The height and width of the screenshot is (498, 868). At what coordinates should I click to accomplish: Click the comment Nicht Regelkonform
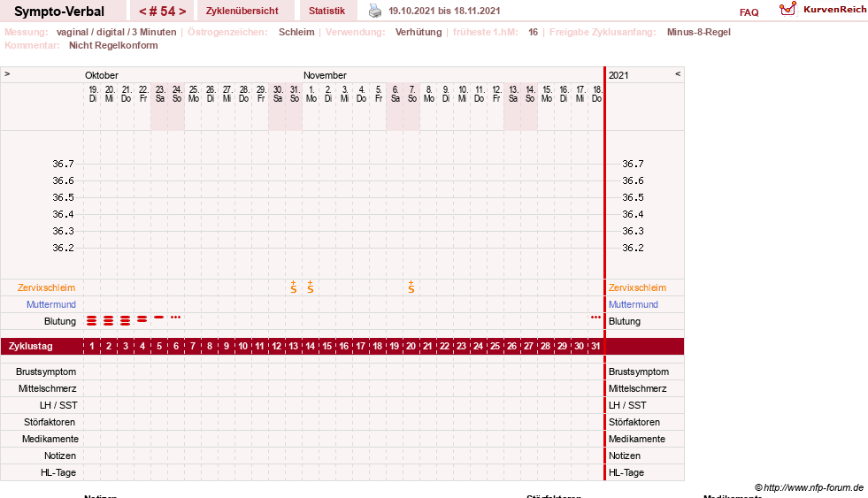(113, 45)
